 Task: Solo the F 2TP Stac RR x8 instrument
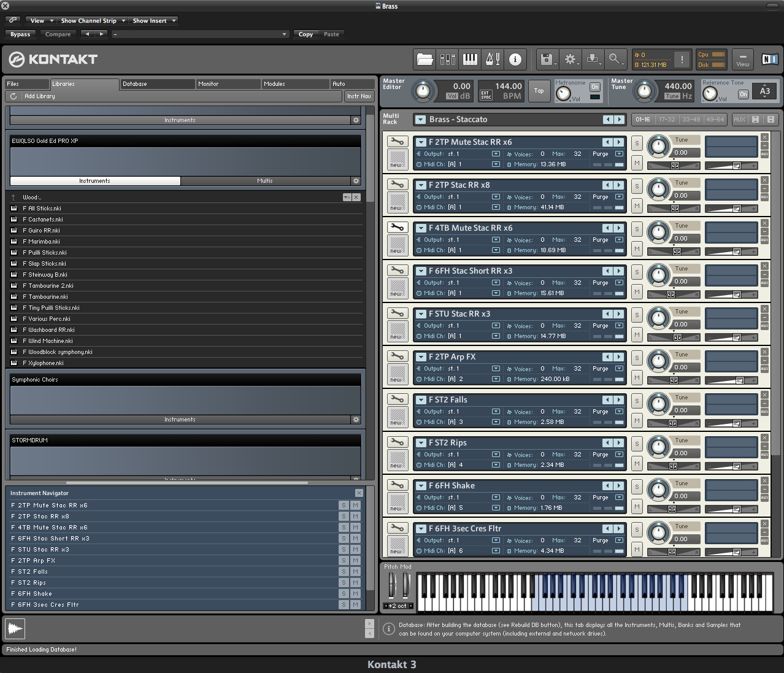pyautogui.click(x=637, y=186)
